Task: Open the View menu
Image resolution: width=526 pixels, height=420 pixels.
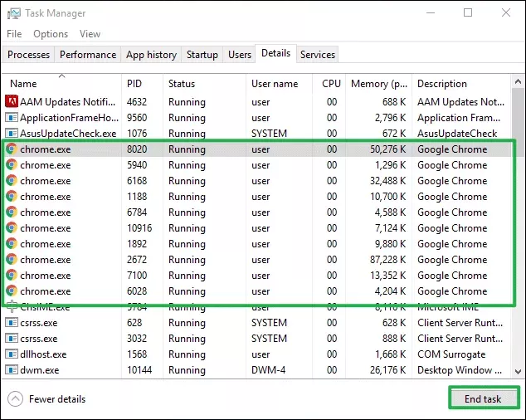Action: coord(90,34)
